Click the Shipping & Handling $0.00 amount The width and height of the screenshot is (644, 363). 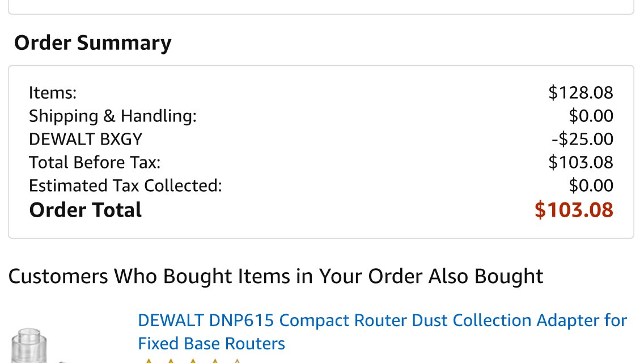(591, 116)
